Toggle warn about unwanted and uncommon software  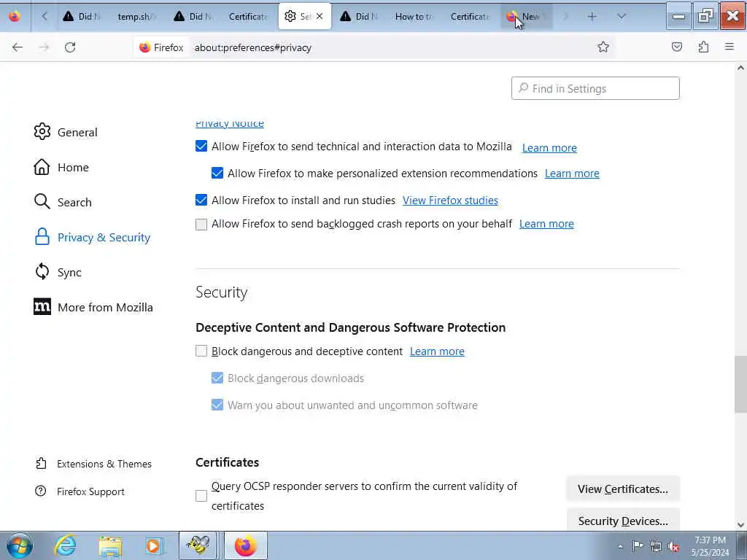[x=217, y=405]
